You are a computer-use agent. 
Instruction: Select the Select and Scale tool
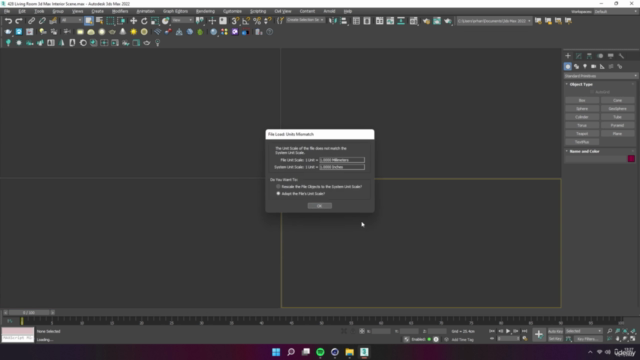click(x=154, y=21)
